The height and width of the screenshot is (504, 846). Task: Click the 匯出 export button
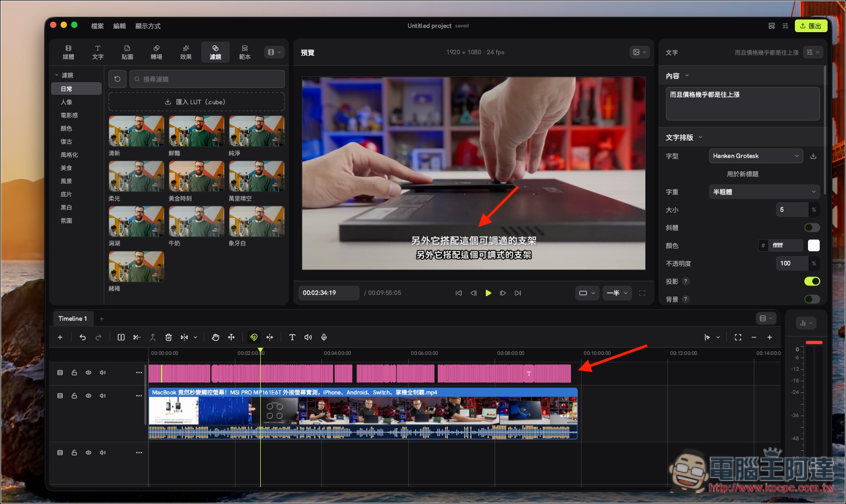pyautogui.click(x=811, y=26)
